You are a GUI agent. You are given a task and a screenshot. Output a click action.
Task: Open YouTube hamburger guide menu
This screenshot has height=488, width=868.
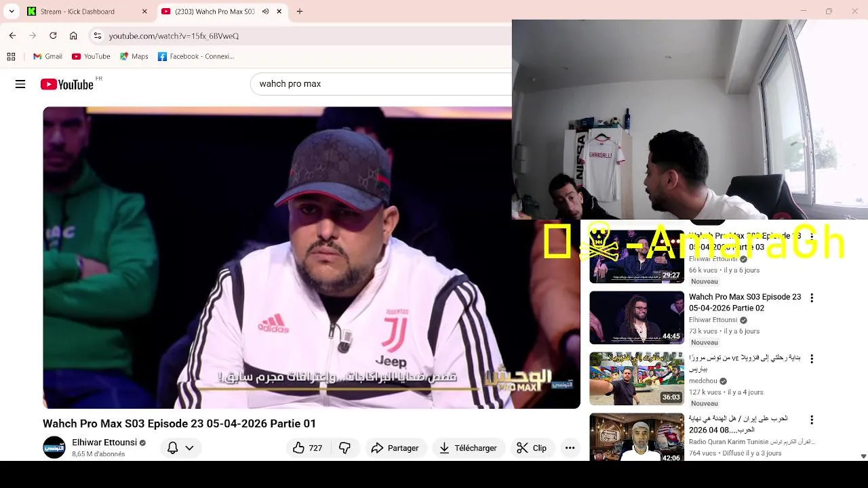pos(20,84)
